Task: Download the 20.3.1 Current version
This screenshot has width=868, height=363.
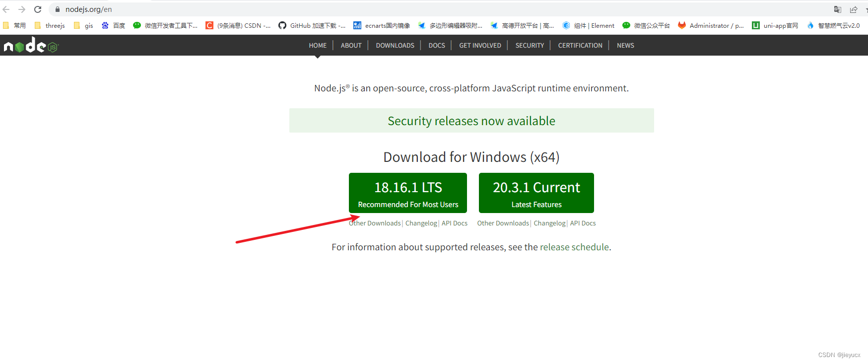Action: 536,193
